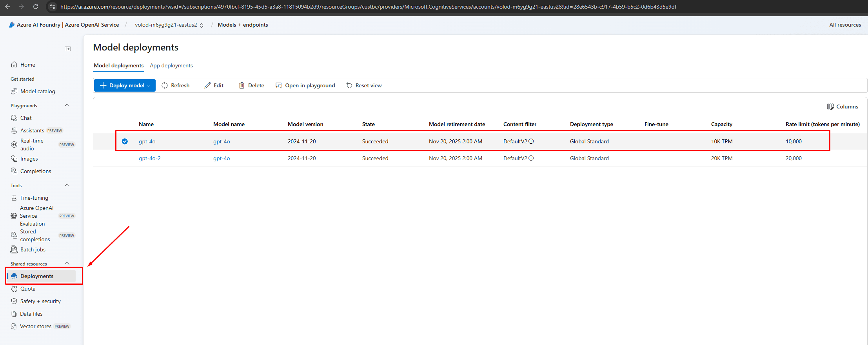Switch resource via volod-m6yg9g21-eastus2 selector
Viewport: 868px width, 345px height.
[x=169, y=25]
